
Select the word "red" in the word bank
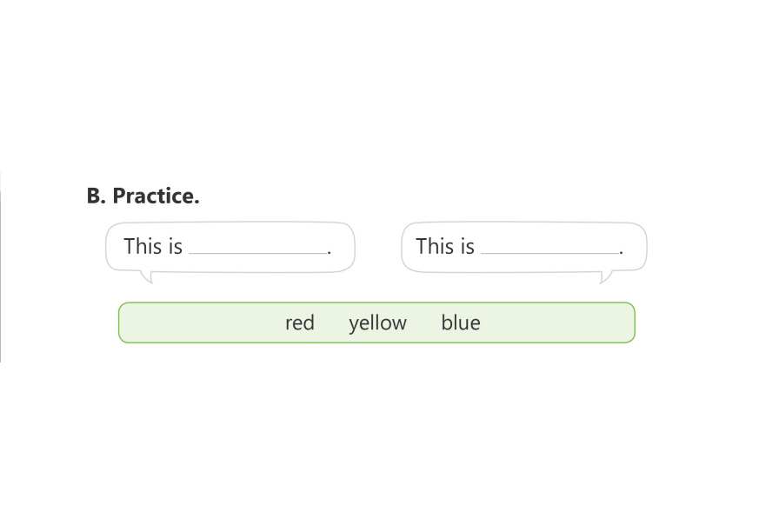tap(299, 323)
